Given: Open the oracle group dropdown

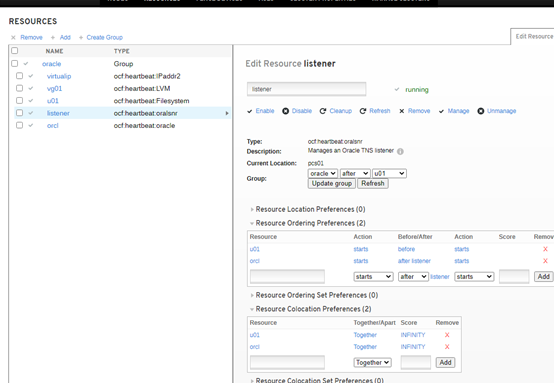Looking at the screenshot, I should pyautogui.click(x=323, y=173).
